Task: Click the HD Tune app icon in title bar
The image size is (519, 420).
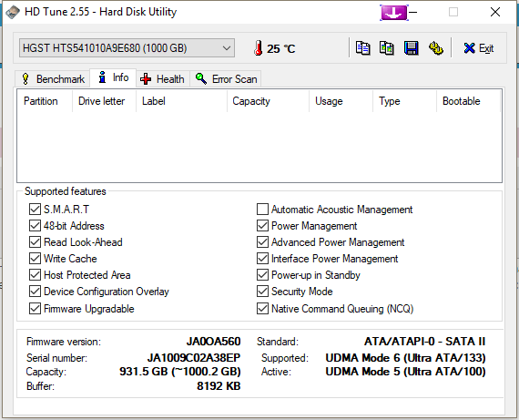Action: (13, 12)
